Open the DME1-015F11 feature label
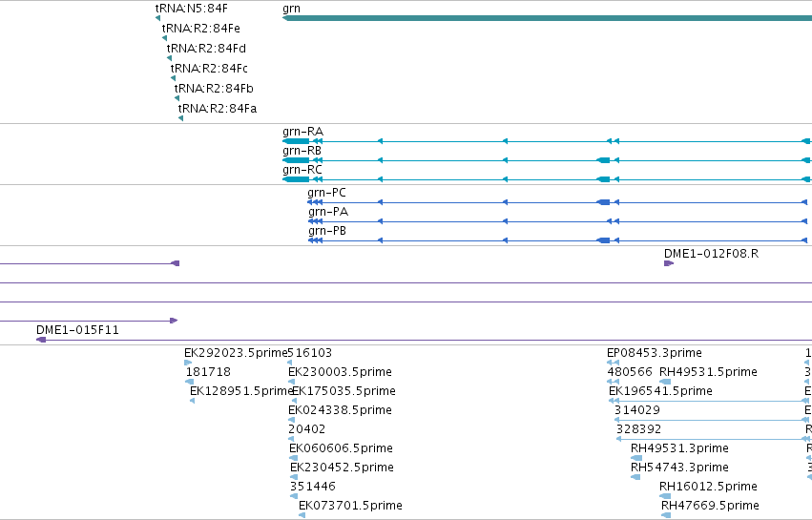Image resolution: width=812 pixels, height=520 pixels. click(77, 330)
